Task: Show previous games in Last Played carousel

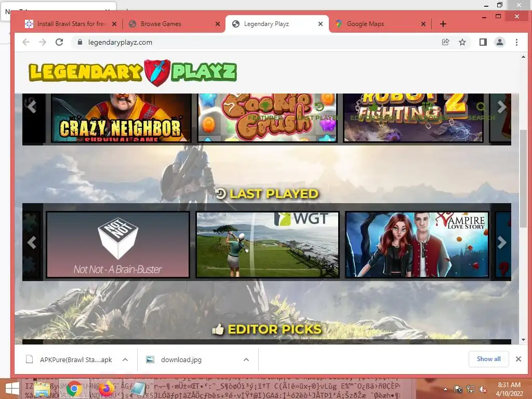Action: pos(32,242)
